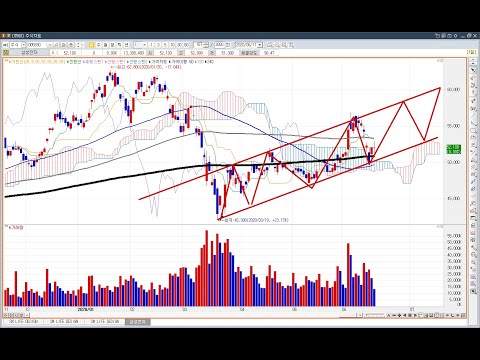Screen dimensions: 480x360
Task: Select the 전환선 legend entry
Action: point(75,62)
